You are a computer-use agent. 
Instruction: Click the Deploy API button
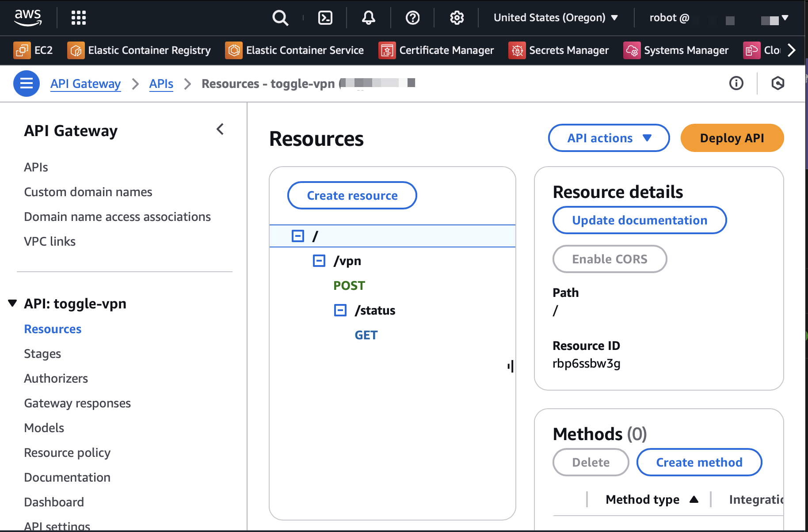pyautogui.click(x=732, y=138)
